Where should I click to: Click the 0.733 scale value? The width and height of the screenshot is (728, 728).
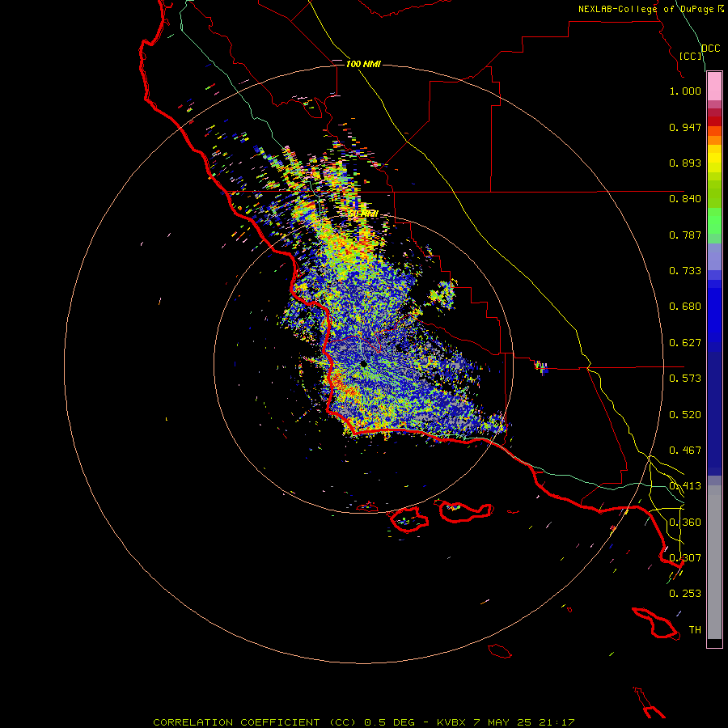point(685,271)
